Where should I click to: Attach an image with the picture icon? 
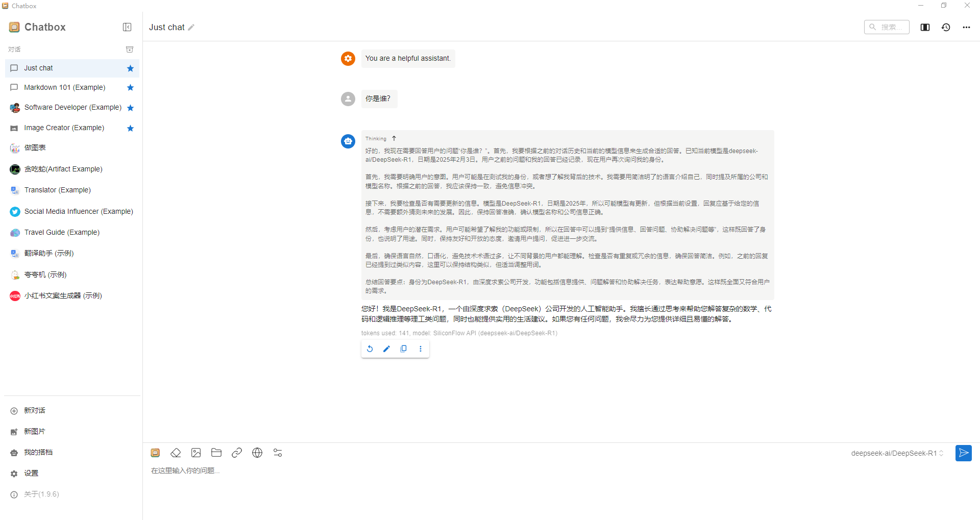tap(196, 453)
